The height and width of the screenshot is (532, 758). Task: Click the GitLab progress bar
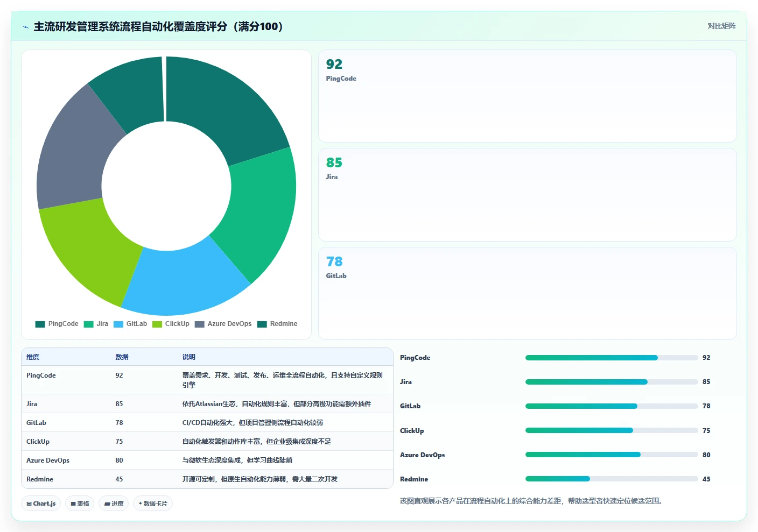pyautogui.click(x=612, y=406)
